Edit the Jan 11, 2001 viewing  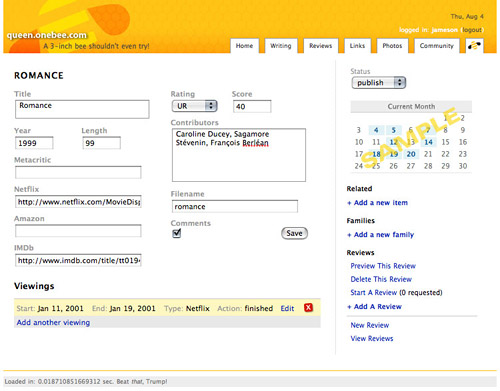click(287, 308)
